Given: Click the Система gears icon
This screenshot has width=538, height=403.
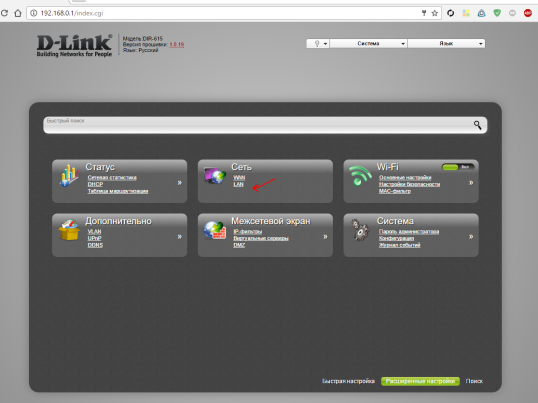Looking at the screenshot, I should point(360,229).
